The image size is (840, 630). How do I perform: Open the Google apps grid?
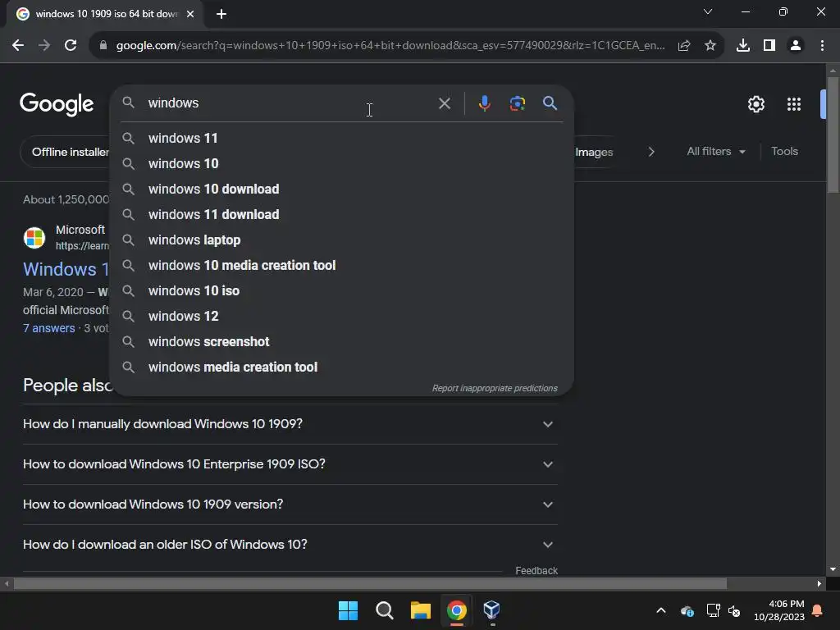pyautogui.click(x=794, y=104)
